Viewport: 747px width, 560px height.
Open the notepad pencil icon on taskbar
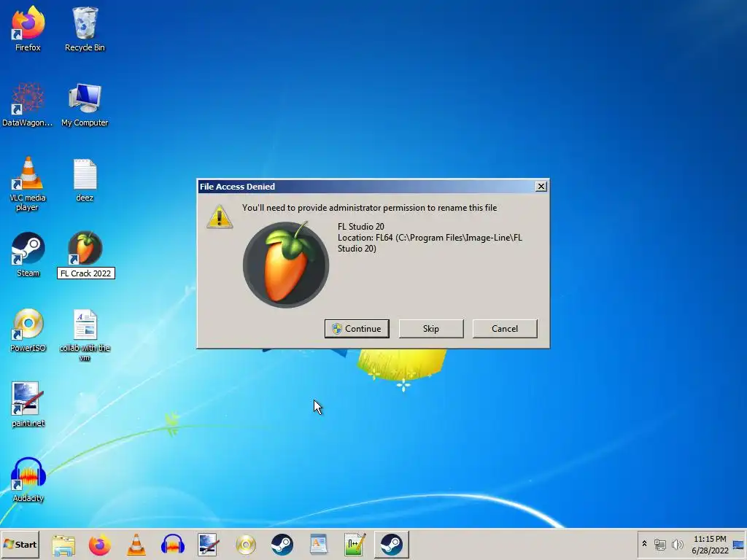(x=355, y=545)
